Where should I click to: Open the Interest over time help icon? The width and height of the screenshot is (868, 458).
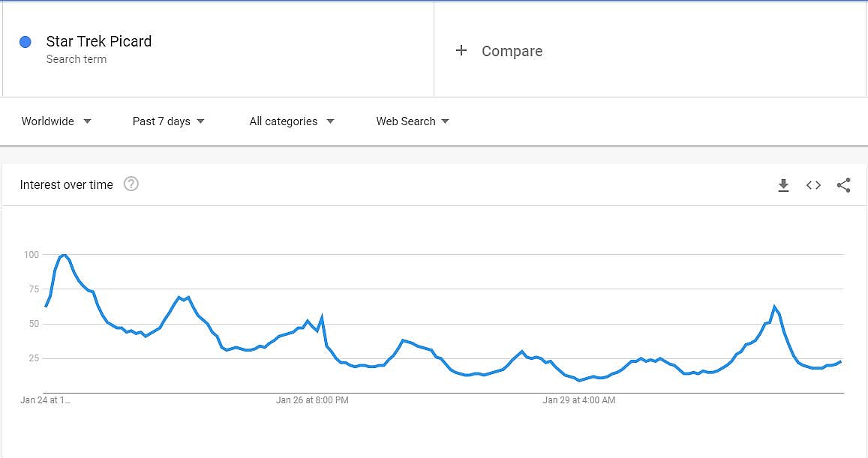pyautogui.click(x=131, y=184)
